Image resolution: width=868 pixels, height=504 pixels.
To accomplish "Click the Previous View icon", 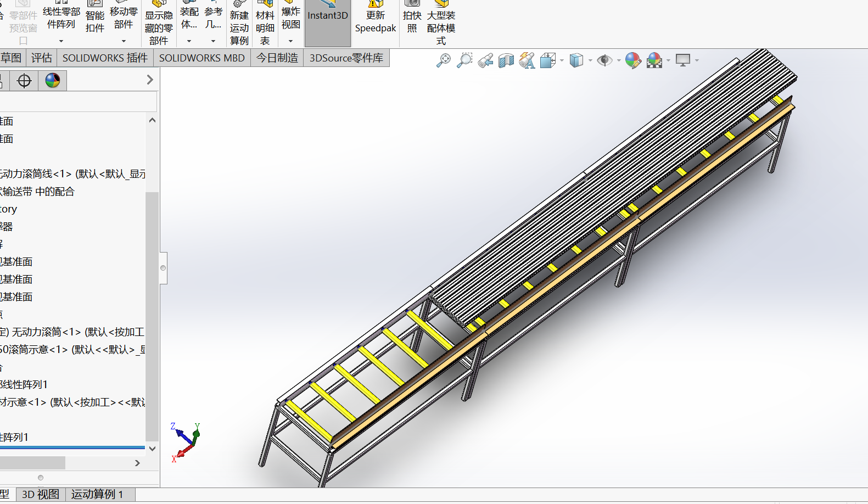I will coord(485,60).
